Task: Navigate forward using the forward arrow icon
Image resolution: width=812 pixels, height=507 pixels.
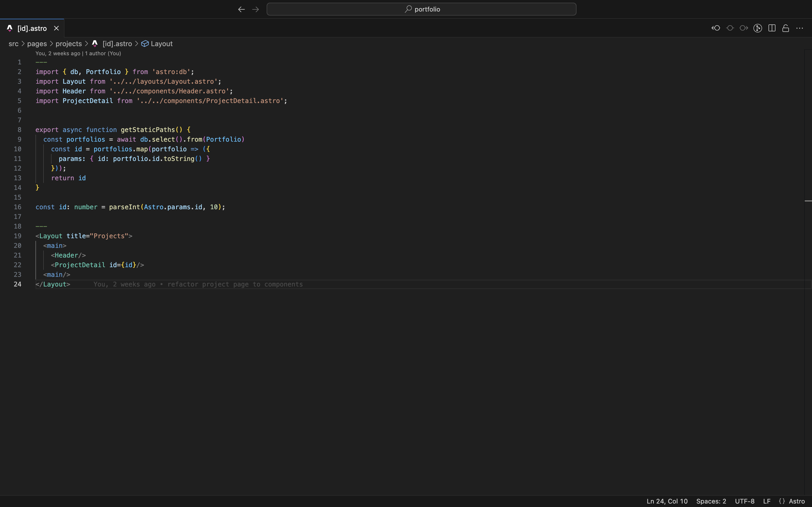Action: [x=255, y=9]
